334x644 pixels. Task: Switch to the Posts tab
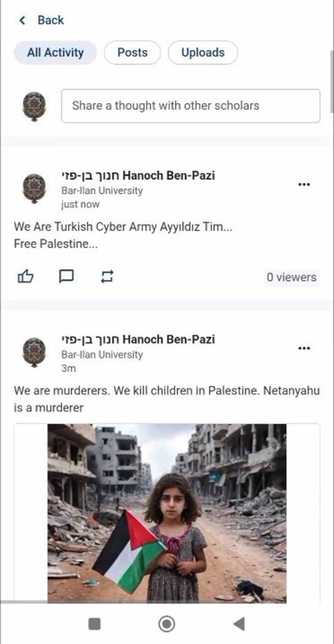(x=132, y=53)
